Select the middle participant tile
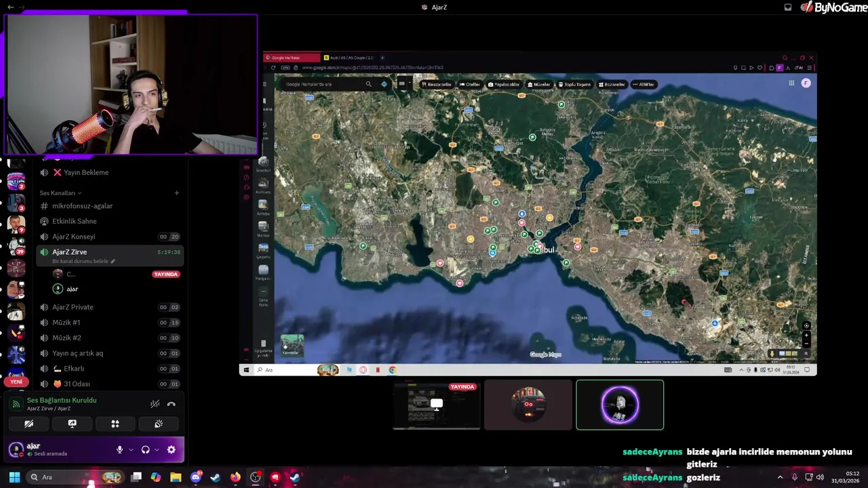 (x=528, y=405)
